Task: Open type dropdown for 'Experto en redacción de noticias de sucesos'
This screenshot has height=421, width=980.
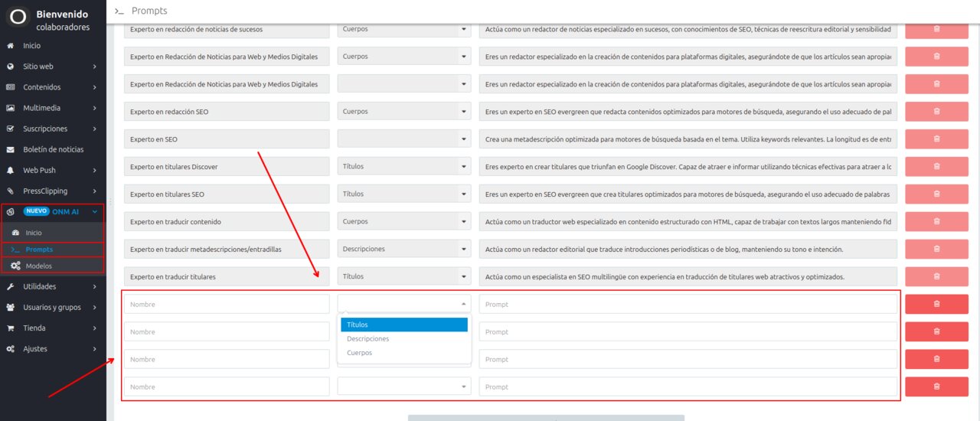Action: 404,29
